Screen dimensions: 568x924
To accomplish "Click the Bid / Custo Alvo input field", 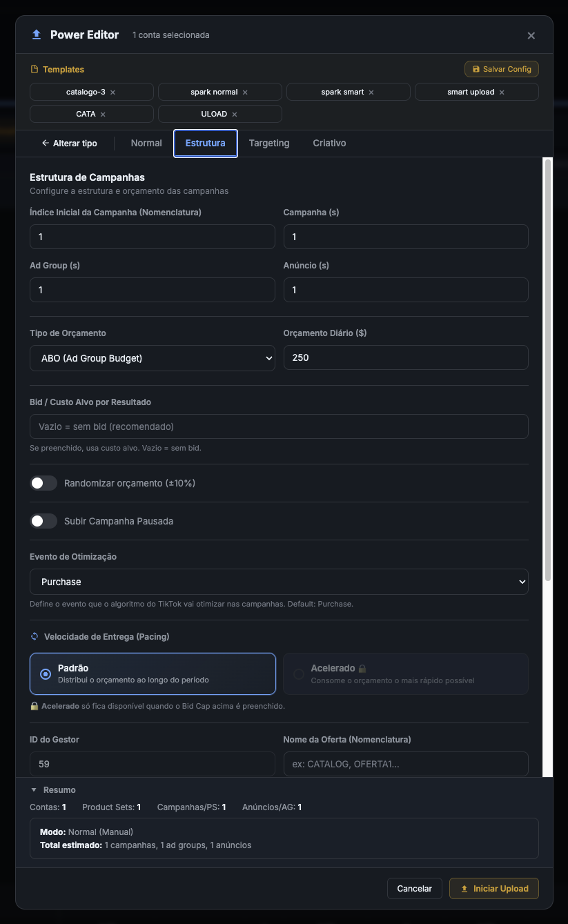I will 279,426.
